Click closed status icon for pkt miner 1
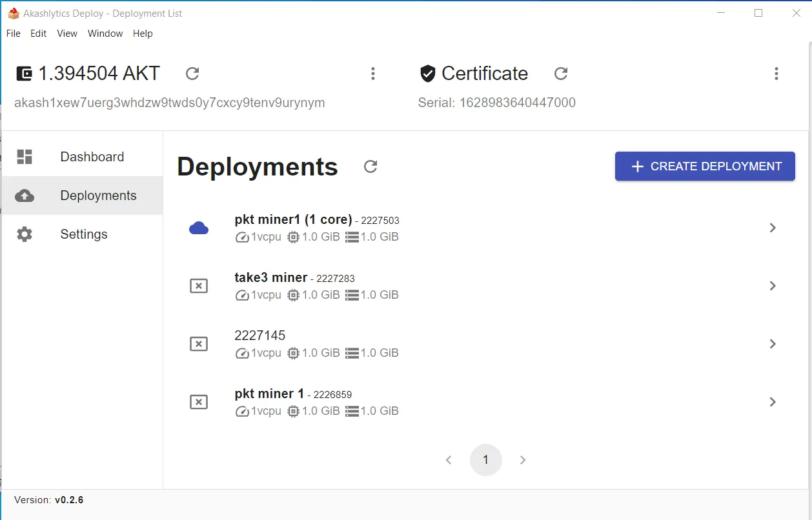Viewport: 812px width, 520px height. coord(199,402)
